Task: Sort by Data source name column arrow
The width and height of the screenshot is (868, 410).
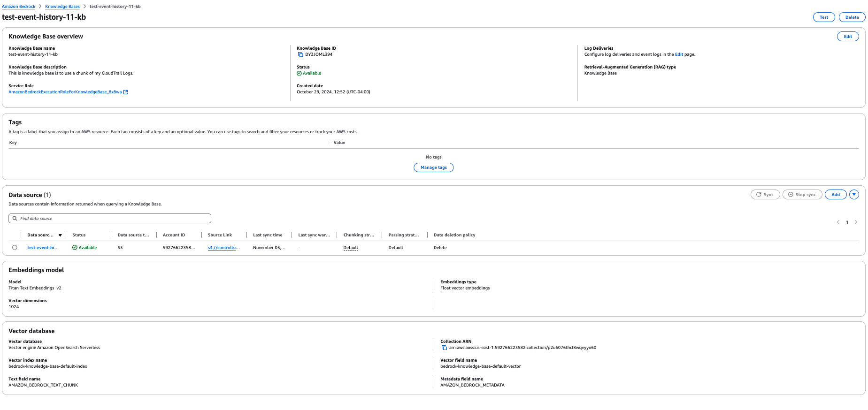Action: [x=60, y=235]
